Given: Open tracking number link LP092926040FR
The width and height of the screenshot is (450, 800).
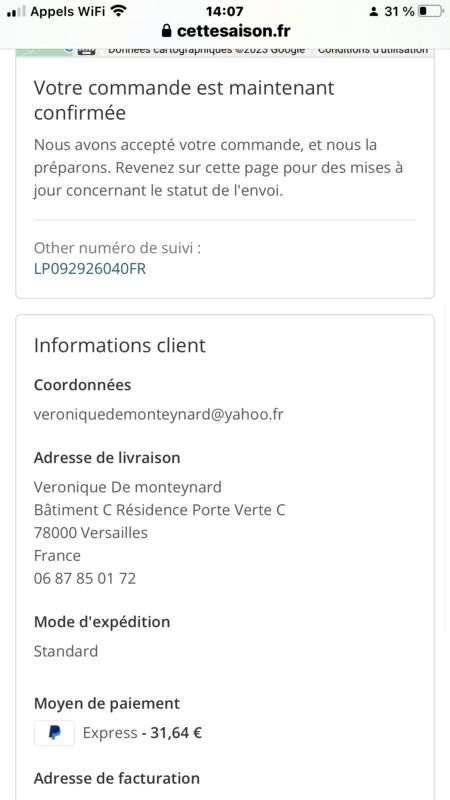Looking at the screenshot, I should click(90, 269).
